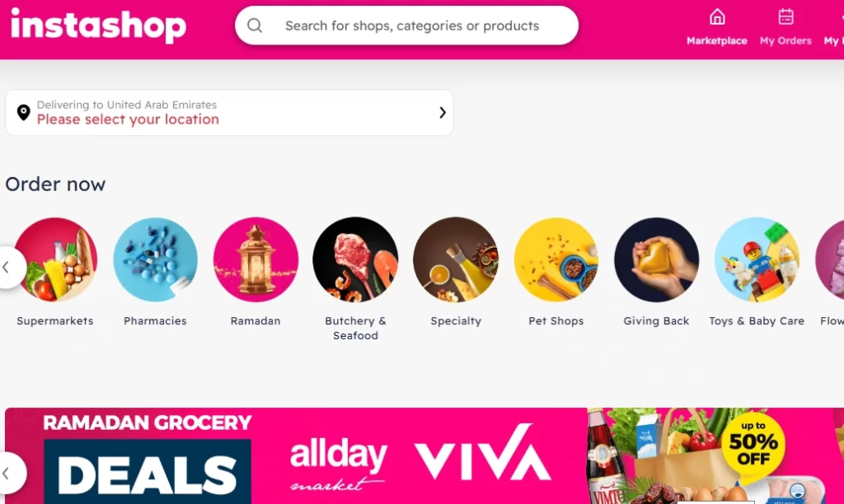844x504 pixels.
Task: Expand the delivery location chevron arrow
Action: (x=443, y=112)
